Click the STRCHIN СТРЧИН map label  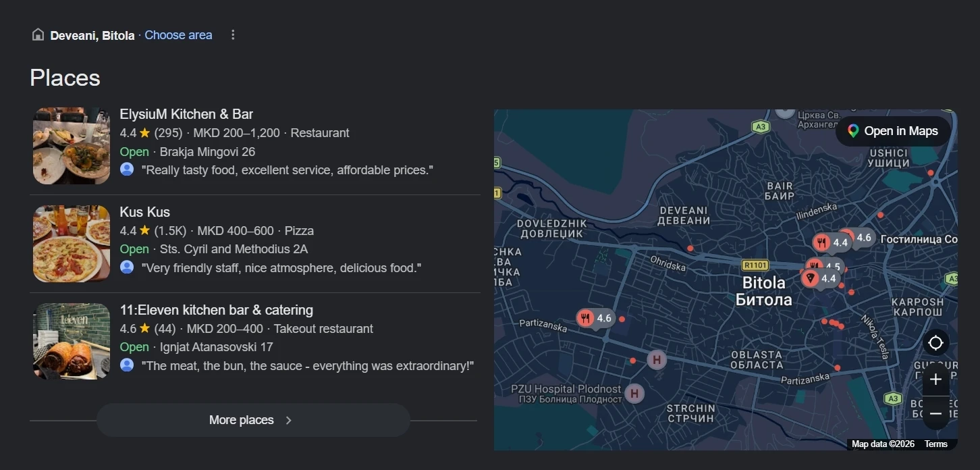click(x=690, y=413)
